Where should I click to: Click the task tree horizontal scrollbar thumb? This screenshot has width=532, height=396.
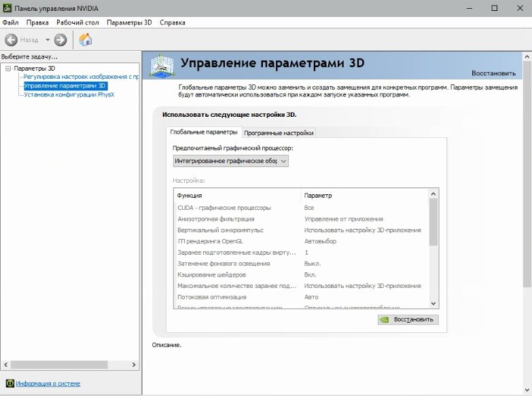coord(59,365)
